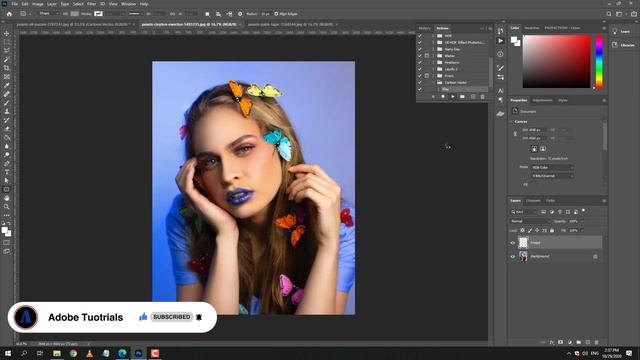Viewport: 640px width, 360px height.
Task: Select the Eraser tool
Action: 7,129
